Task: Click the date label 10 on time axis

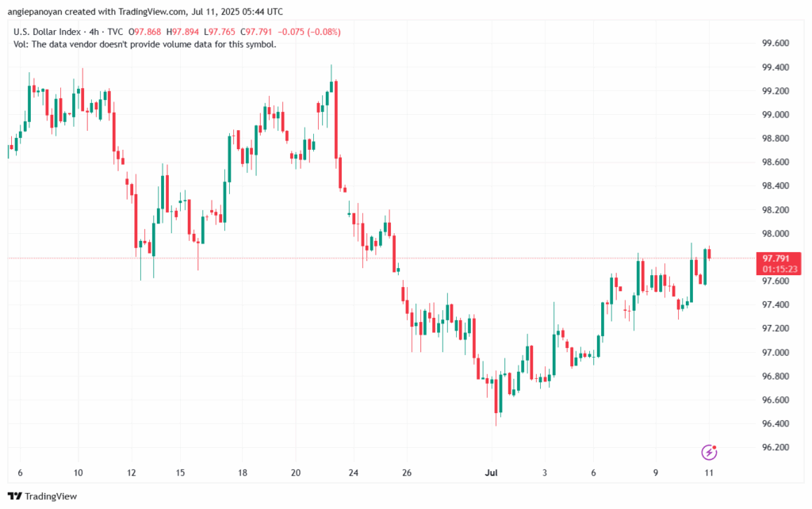Action: pyautogui.click(x=79, y=473)
